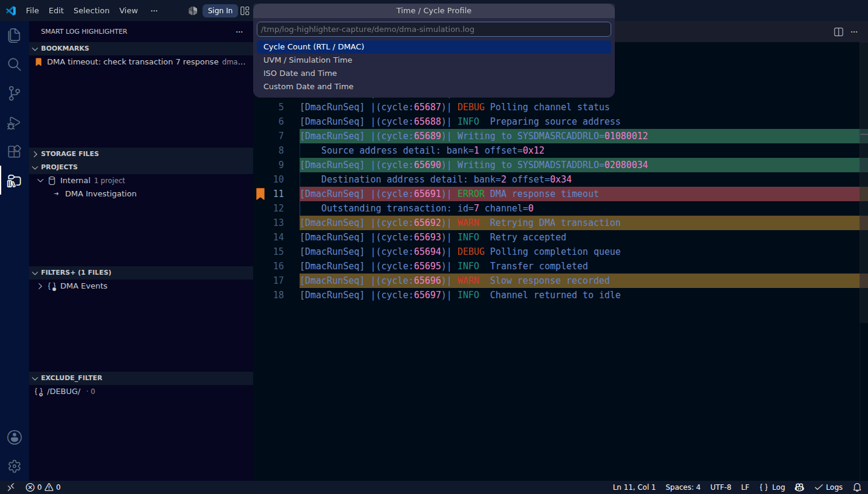The width and height of the screenshot is (868, 494).
Task: Open the Manage gear menu
Action: click(14, 466)
